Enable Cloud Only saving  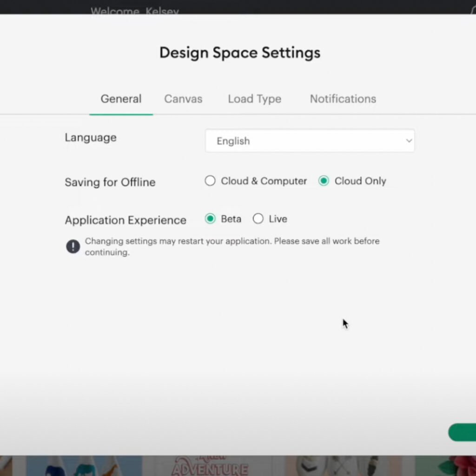click(x=324, y=181)
